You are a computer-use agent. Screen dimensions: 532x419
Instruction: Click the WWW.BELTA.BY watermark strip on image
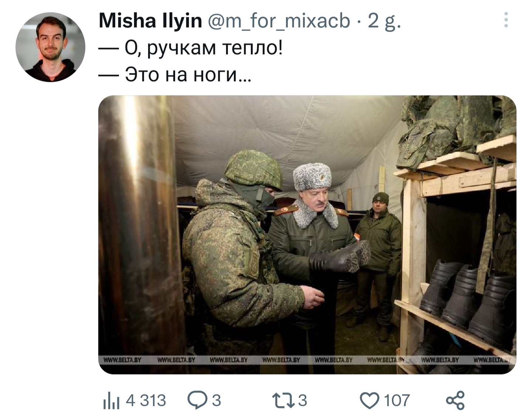click(307, 360)
